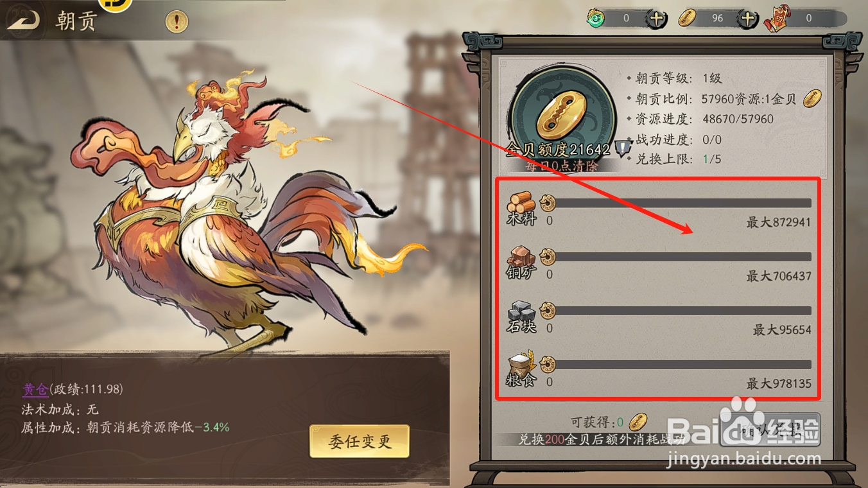Open the 黄仓 name link
This screenshot has height=488, width=868.
[x=35, y=389]
